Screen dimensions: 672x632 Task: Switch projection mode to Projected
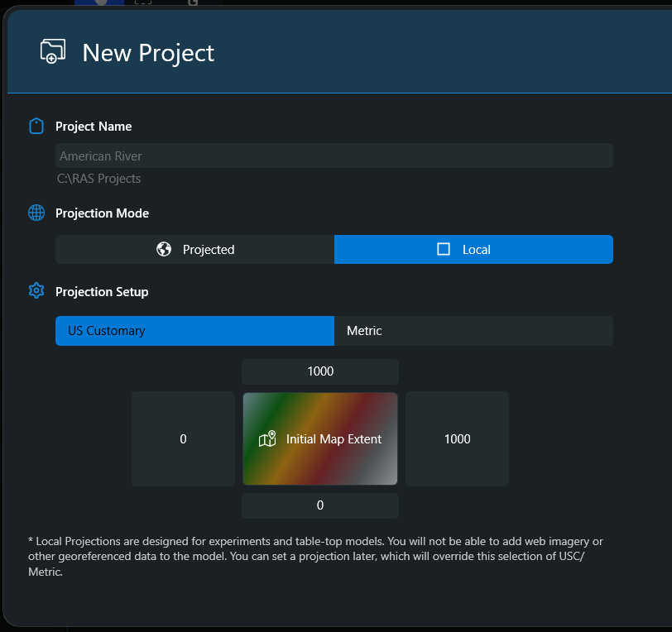[194, 250]
